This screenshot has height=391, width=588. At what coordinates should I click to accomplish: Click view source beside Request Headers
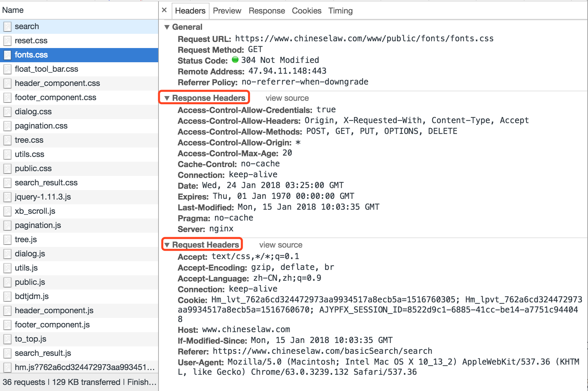280,245
